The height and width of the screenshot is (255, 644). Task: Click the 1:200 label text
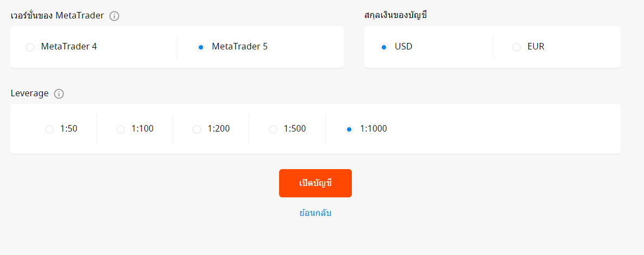pos(219,129)
